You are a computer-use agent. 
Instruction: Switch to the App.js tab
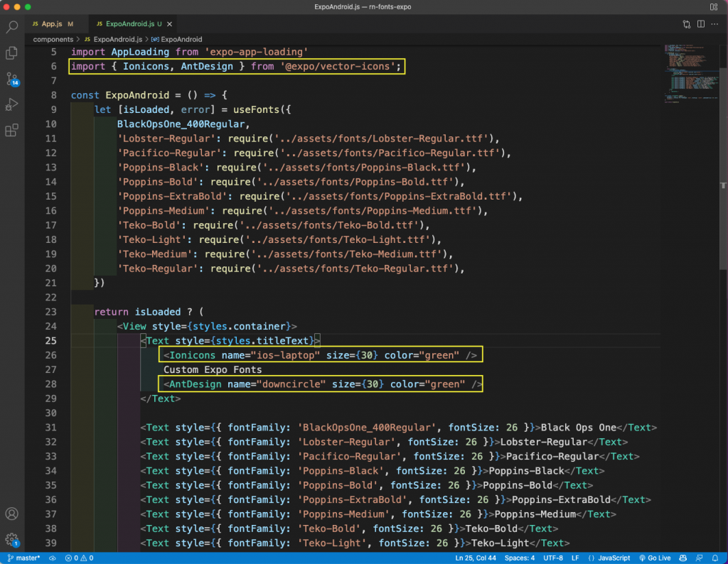[52, 24]
